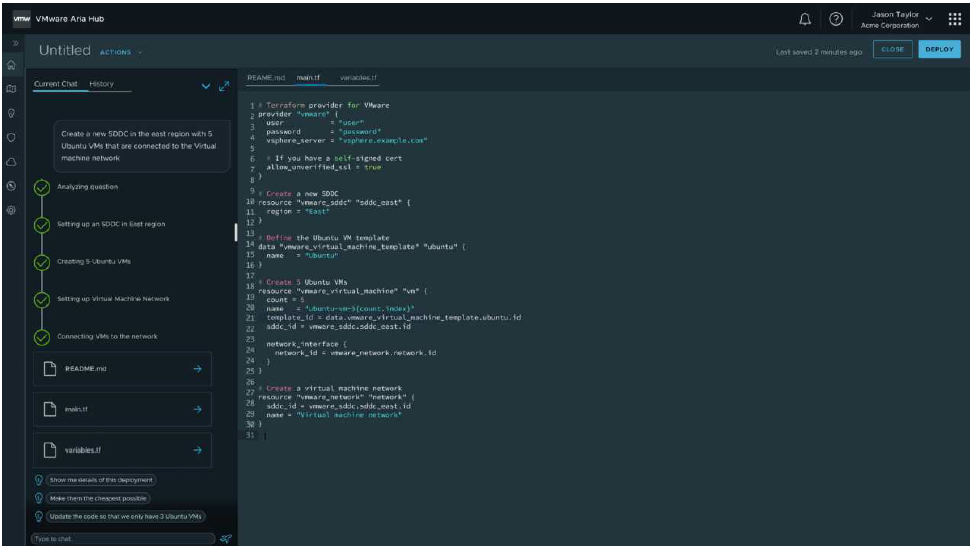Click the send message paper plane icon
Image resolution: width=971 pixels, height=547 pixels.
pyautogui.click(x=225, y=539)
